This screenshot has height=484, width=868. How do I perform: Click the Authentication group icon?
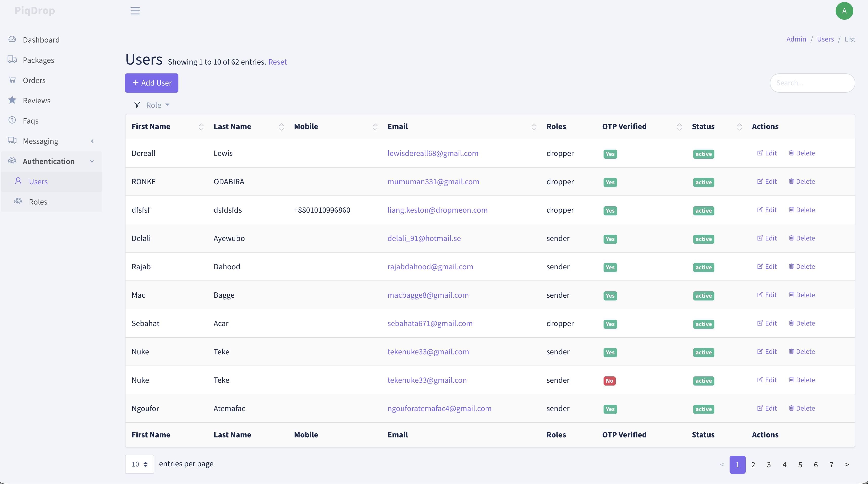coord(12,161)
